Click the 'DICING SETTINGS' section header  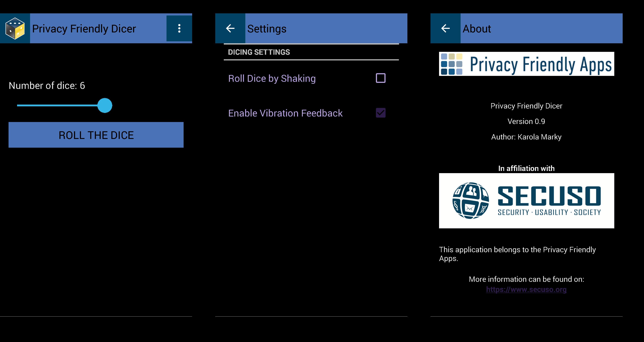(x=259, y=52)
